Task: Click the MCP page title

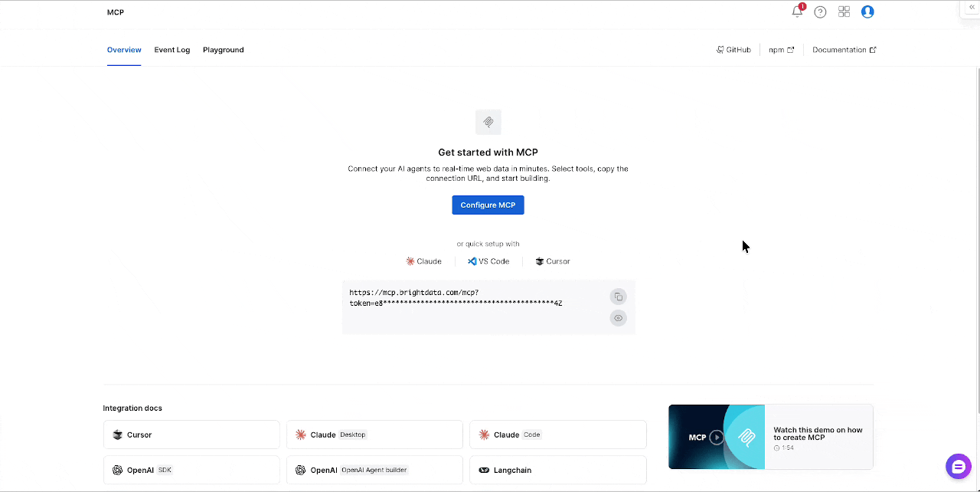Action: [x=116, y=12]
